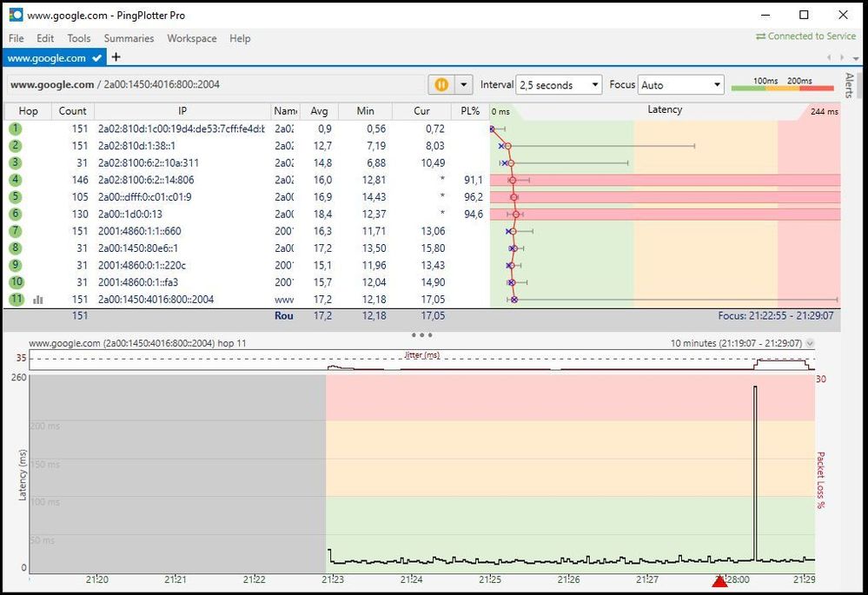This screenshot has width=868, height=595.
Task: Click the 244 ms latency scale label
Action: [825, 111]
